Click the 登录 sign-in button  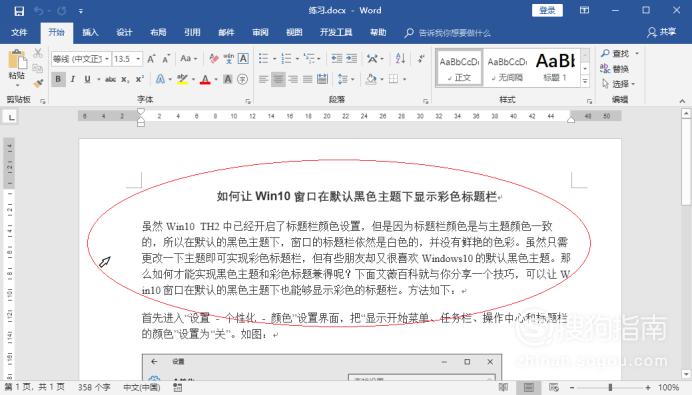click(x=547, y=11)
